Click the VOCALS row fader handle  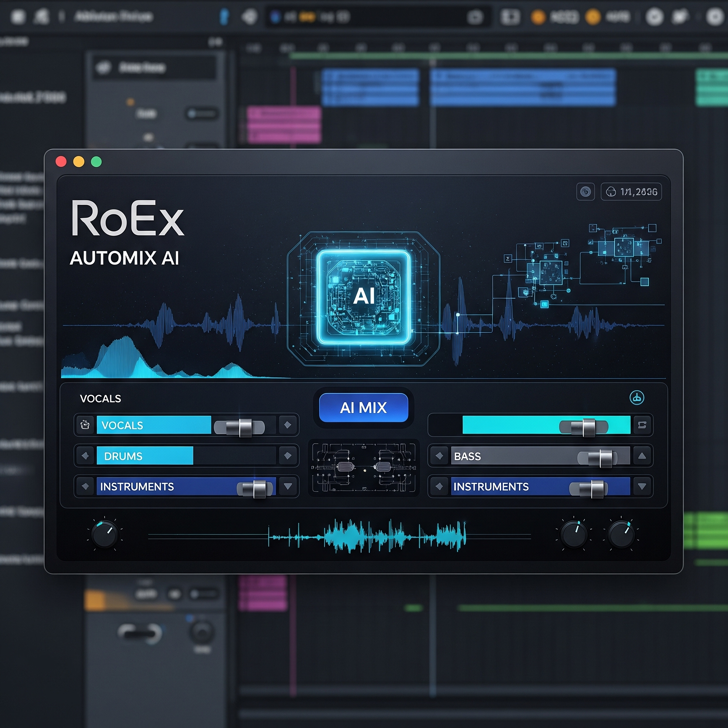point(245,428)
